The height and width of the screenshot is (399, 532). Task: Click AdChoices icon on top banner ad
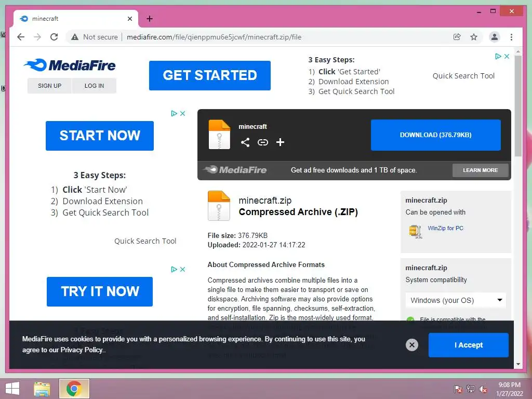pyautogui.click(x=498, y=56)
